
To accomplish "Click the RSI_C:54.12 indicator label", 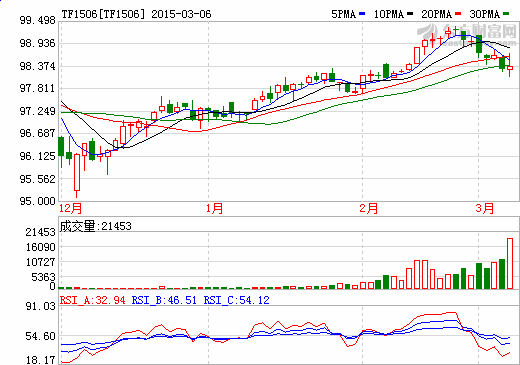I will pyautogui.click(x=236, y=300).
